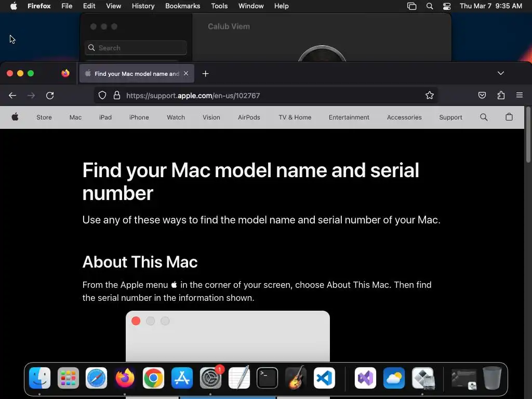Open Boot Camp Assistant from the Dock
This screenshot has width=532, height=399.
click(422, 378)
